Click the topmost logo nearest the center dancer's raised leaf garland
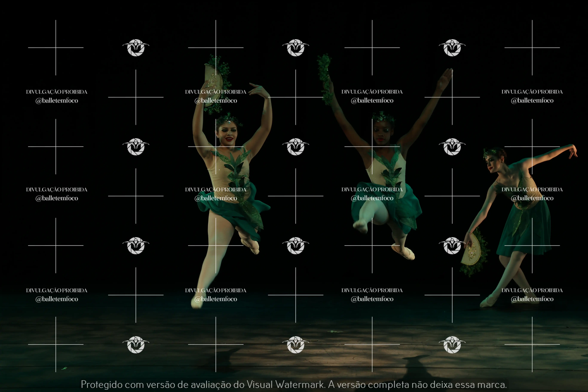 296,47
